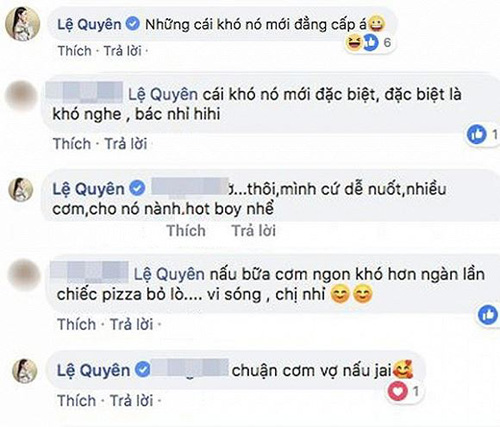The width and height of the screenshot is (500, 427).
Task: Click like icon on 'khó nghe' comment
Action: (x=476, y=134)
